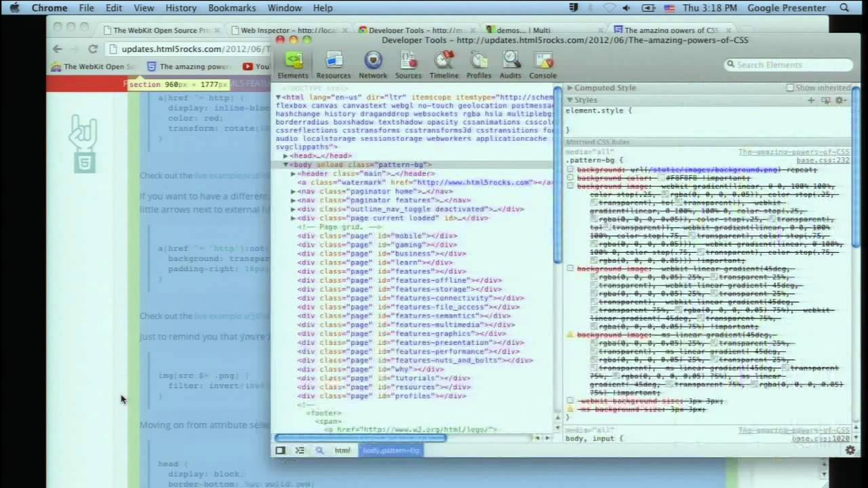
Task: Open the Styles panel settings gear
Action: coord(840,100)
